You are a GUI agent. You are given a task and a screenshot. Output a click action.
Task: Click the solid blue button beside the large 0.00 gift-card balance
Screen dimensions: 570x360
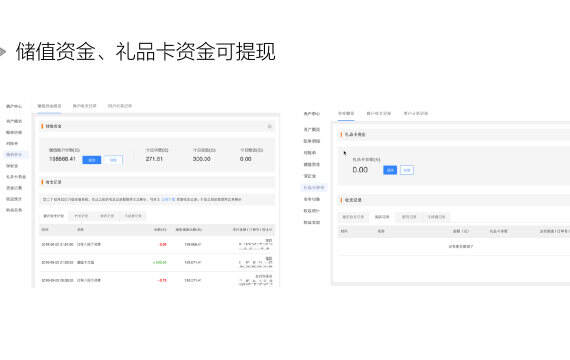click(390, 170)
